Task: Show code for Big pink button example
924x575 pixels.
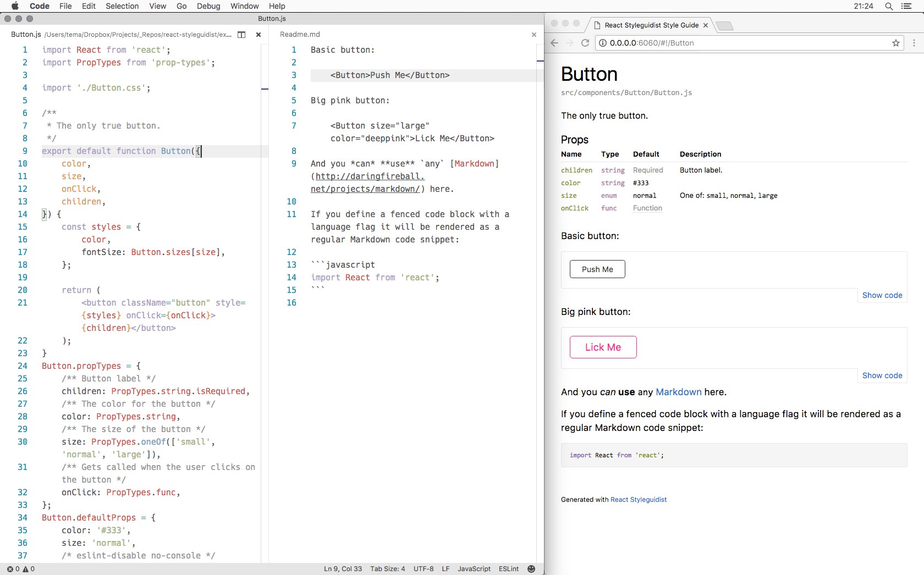Action: pyautogui.click(x=882, y=375)
